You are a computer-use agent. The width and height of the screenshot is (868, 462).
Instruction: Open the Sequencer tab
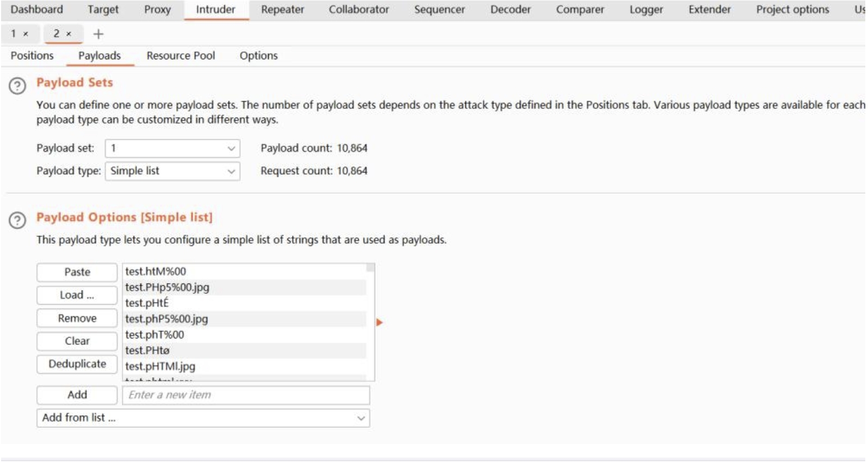tap(439, 9)
